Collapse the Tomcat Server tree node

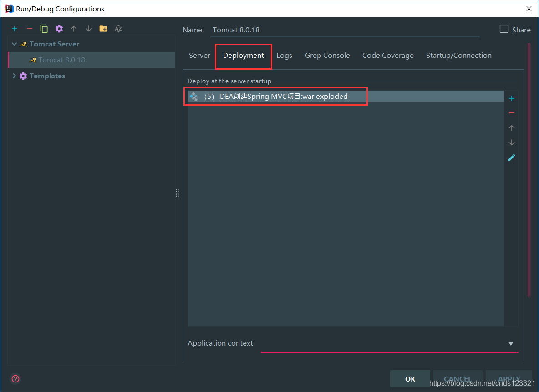[15, 44]
